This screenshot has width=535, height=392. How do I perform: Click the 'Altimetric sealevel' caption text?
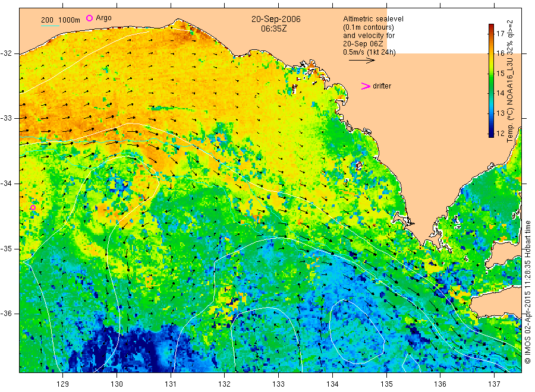pos(373,19)
